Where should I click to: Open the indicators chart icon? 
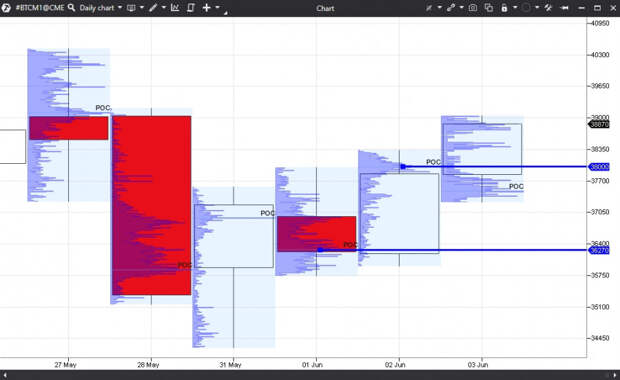[x=175, y=8]
